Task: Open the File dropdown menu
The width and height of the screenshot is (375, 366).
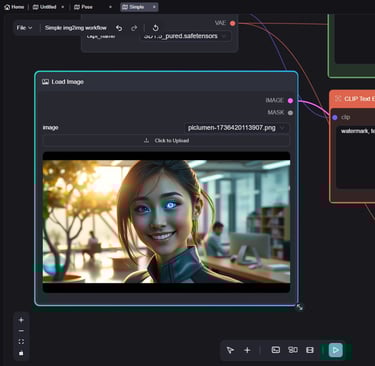Action: point(24,28)
